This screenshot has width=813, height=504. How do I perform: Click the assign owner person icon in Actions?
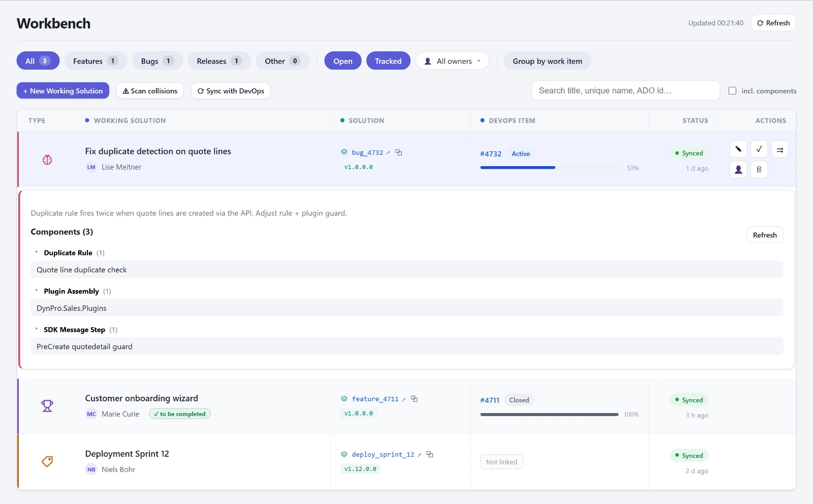tap(738, 170)
